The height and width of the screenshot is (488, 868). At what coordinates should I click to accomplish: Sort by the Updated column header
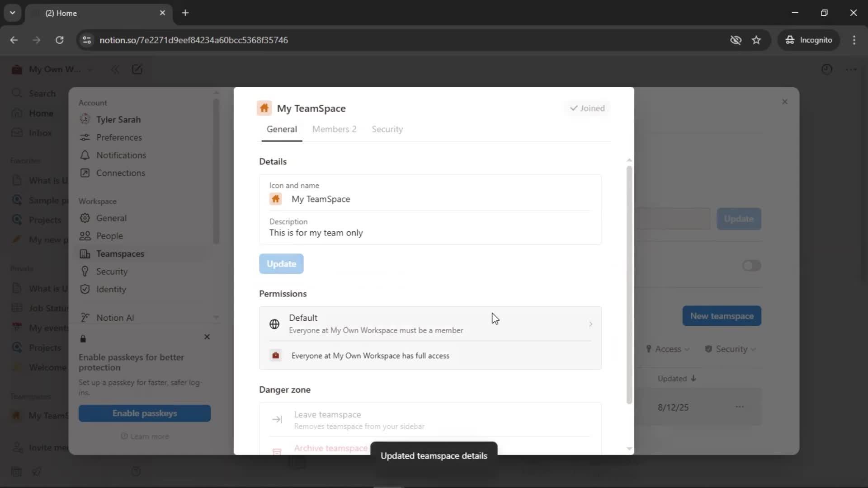(x=677, y=379)
